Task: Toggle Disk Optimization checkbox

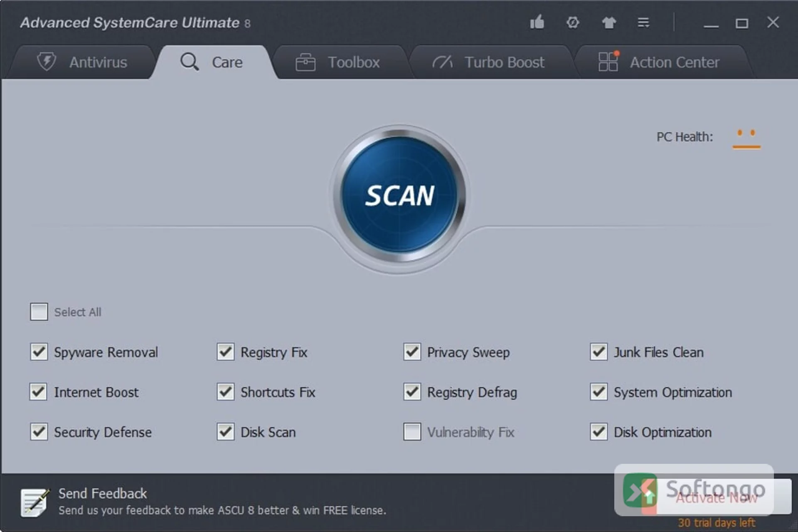Action: (599, 432)
